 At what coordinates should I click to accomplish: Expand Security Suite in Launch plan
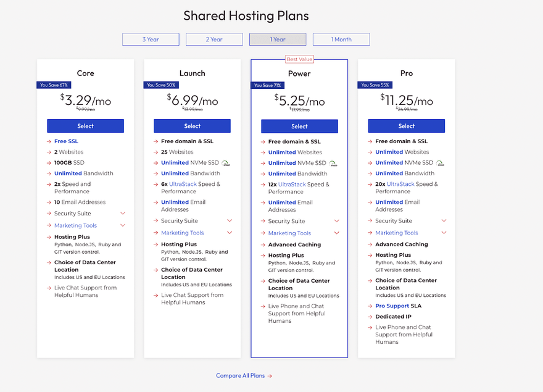pyautogui.click(x=230, y=220)
